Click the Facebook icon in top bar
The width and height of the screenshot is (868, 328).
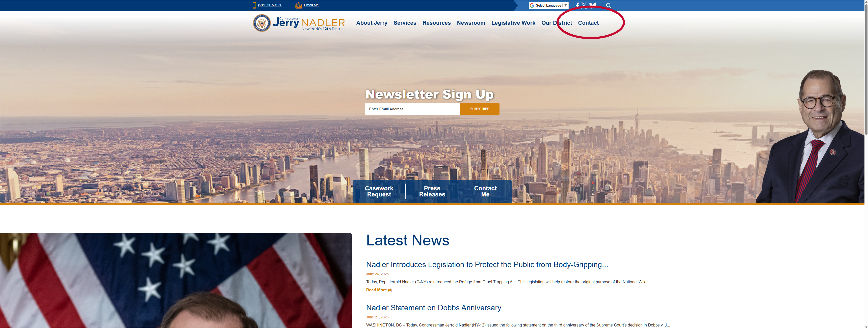577,5
